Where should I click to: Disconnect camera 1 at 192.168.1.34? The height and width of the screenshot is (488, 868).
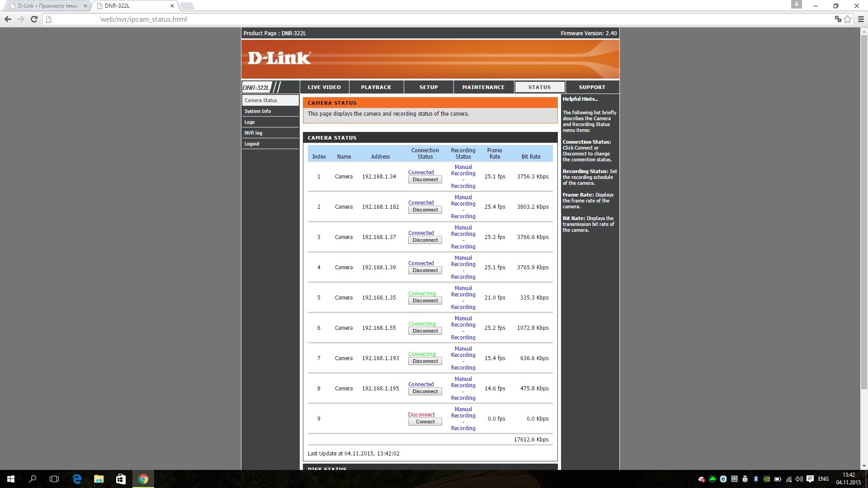[425, 180]
